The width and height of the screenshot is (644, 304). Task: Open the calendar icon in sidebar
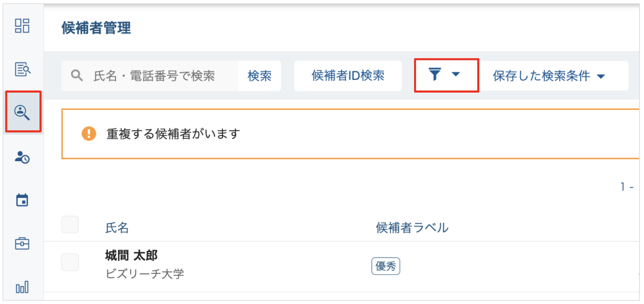[x=22, y=200]
